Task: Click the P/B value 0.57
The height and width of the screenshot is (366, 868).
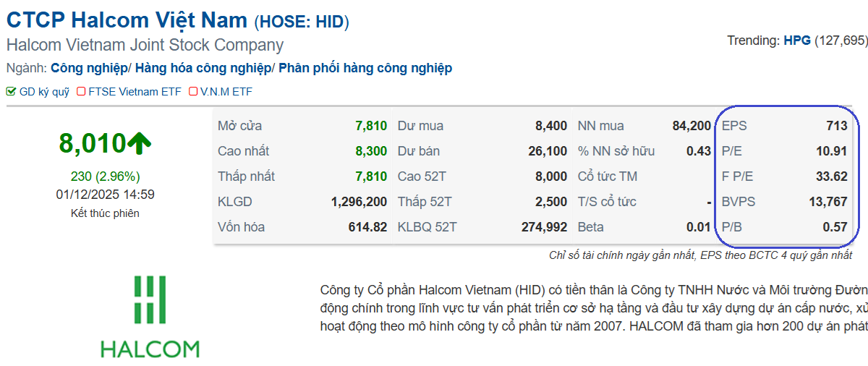Action: coord(834,227)
